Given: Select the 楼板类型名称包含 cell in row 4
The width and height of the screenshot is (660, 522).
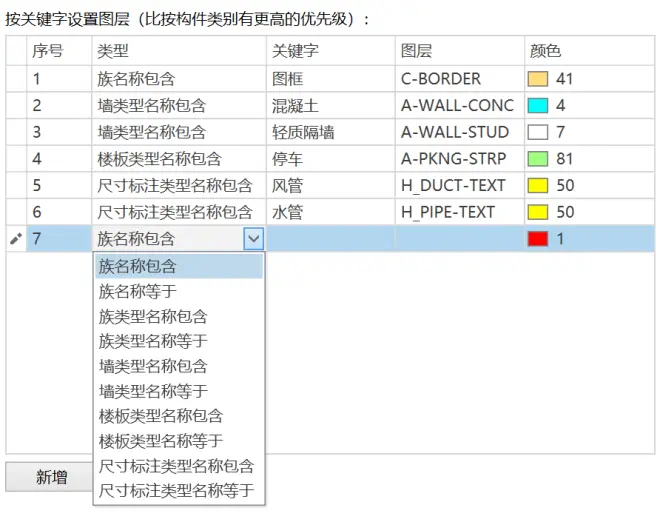Looking at the screenshot, I should [x=179, y=159].
